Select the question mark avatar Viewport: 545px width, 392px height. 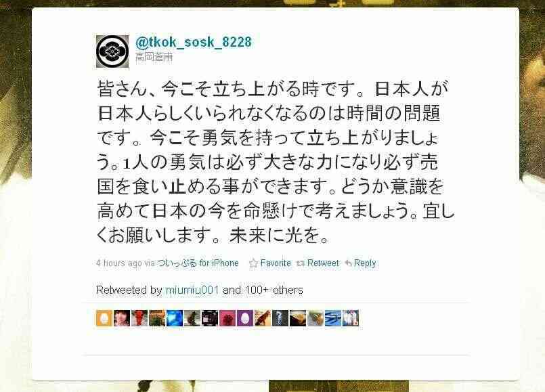280,318
